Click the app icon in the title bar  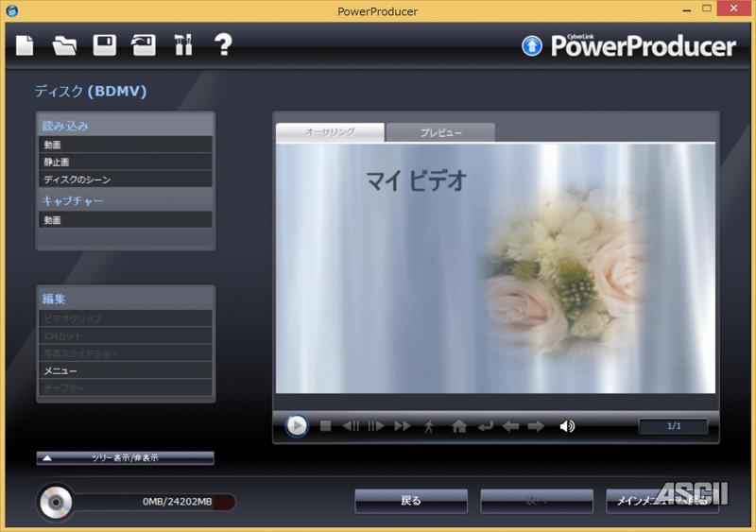(12, 10)
